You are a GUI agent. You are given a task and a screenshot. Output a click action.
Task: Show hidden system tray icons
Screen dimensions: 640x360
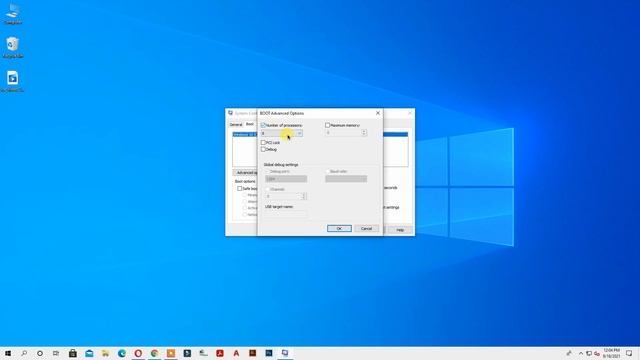click(581, 353)
